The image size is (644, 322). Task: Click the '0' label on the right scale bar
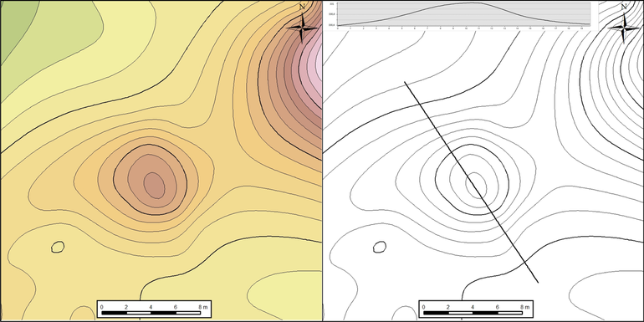(423, 307)
